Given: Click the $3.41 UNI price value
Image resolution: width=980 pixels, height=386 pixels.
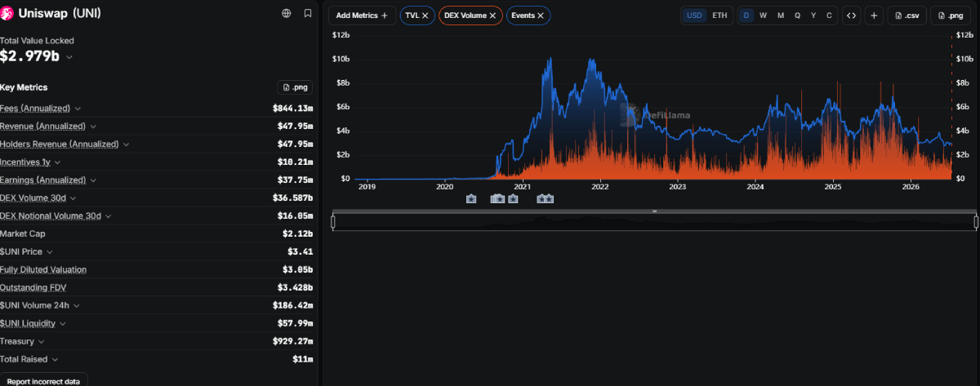Looking at the screenshot, I should click(x=302, y=252).
